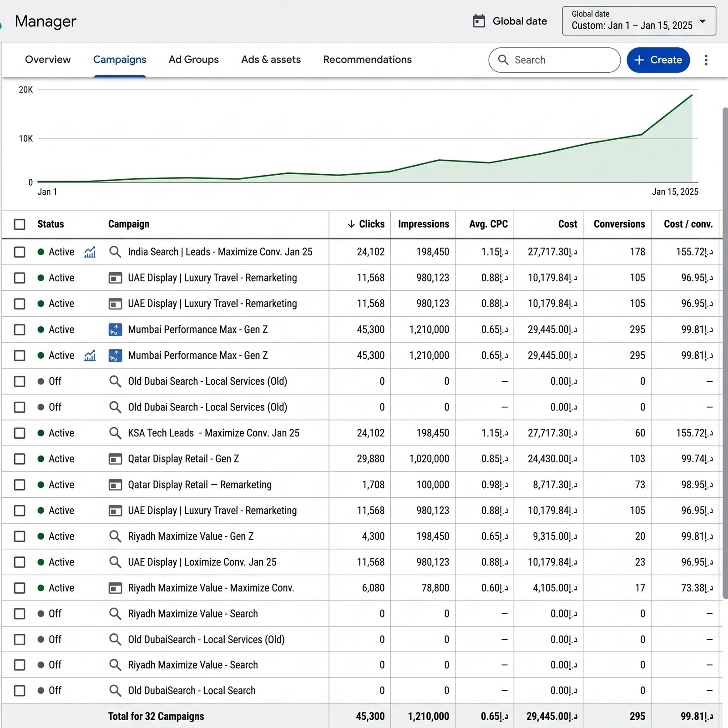Select the India Search | Leads campaign checkbox
This screenshot has width=728, height=728.
point(20,252)
